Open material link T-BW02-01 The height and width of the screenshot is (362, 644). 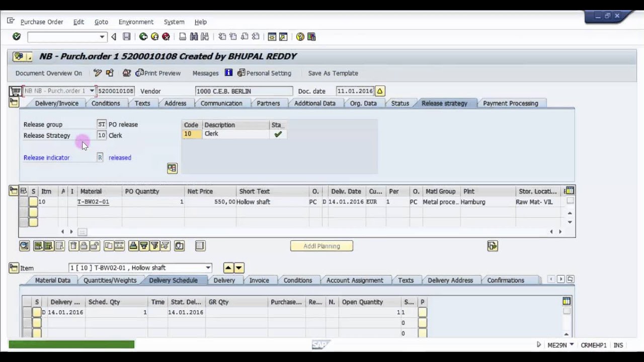(93, 202)
